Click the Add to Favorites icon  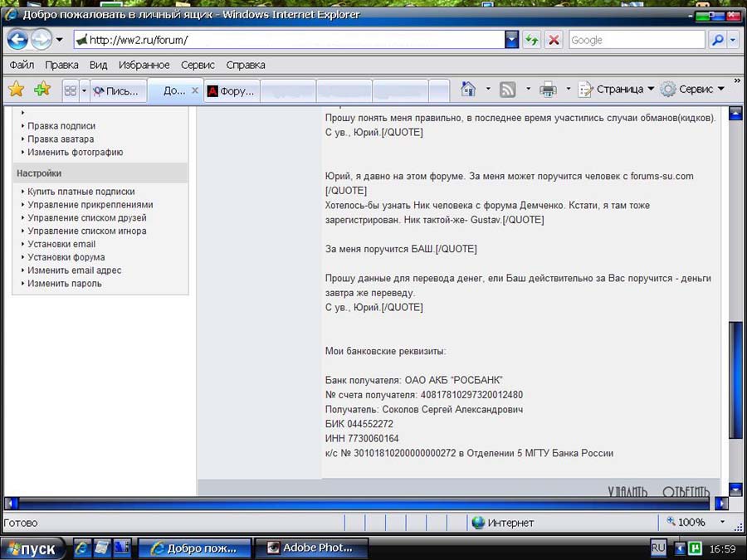tap(41, 90)
